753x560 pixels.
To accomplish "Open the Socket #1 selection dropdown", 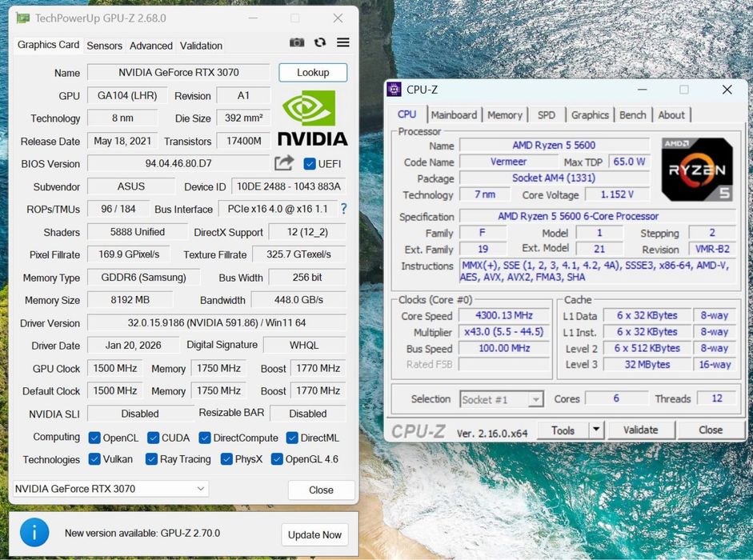I will (x=502, y=399).
